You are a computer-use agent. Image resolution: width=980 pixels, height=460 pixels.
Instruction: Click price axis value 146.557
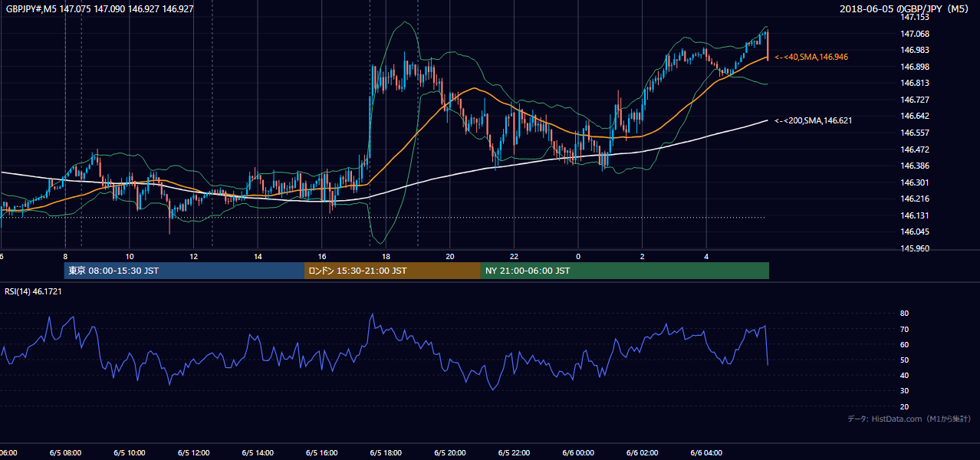click(916, 133)
